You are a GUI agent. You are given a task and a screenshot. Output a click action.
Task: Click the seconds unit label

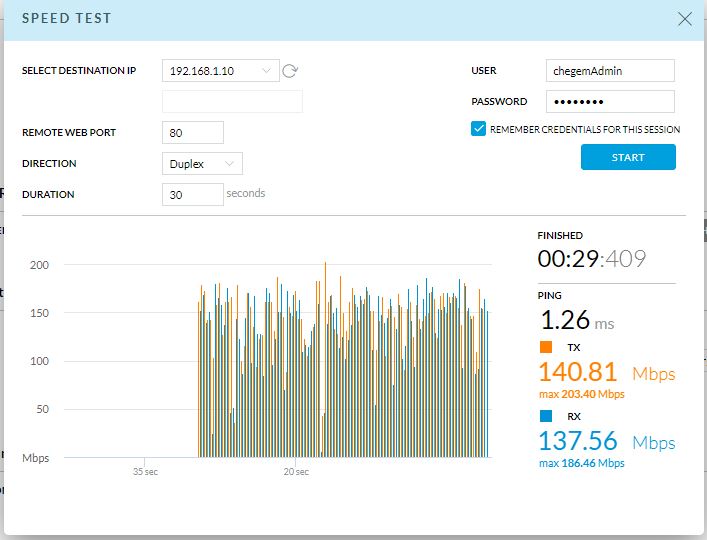click(x=246, y=193)
